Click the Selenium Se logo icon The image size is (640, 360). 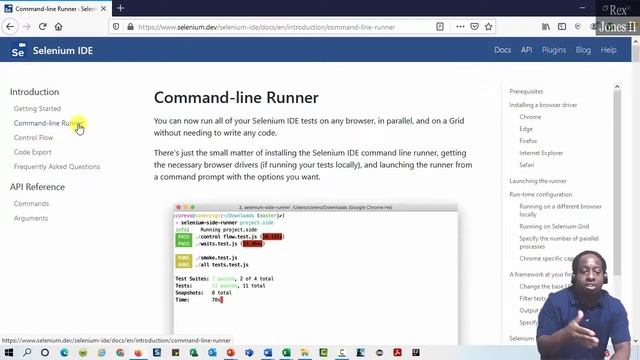18,50
